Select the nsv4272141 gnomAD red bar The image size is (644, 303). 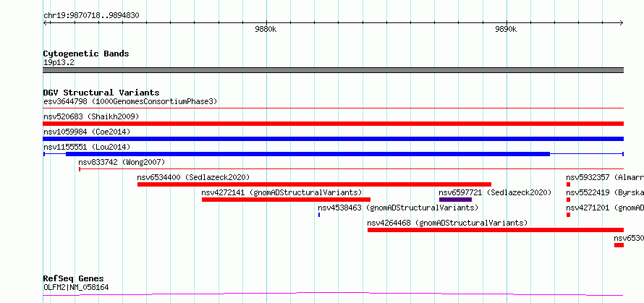click(286, 200)
